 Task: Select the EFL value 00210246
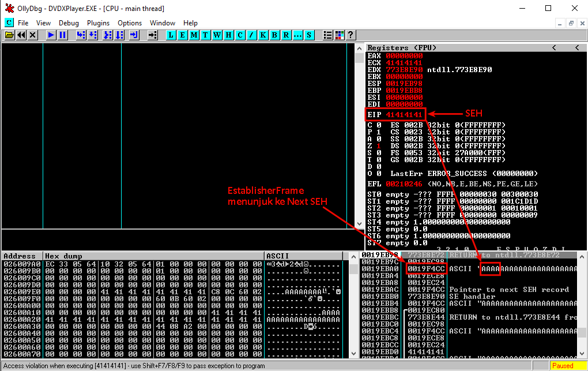click(404, 184)
